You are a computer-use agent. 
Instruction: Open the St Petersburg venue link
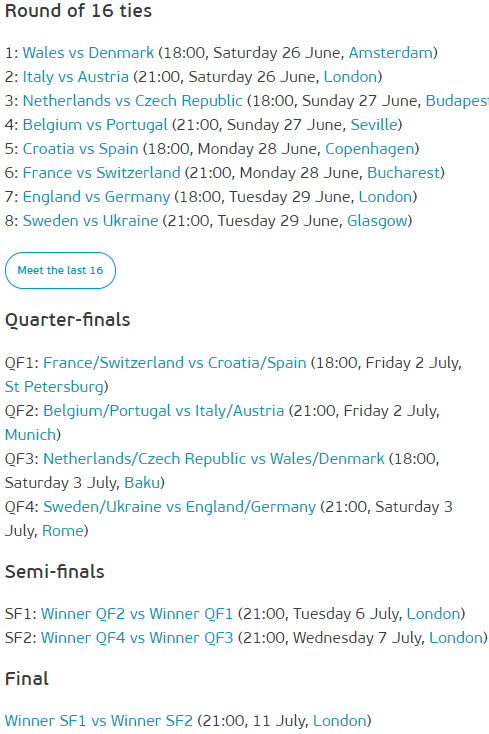54,387
